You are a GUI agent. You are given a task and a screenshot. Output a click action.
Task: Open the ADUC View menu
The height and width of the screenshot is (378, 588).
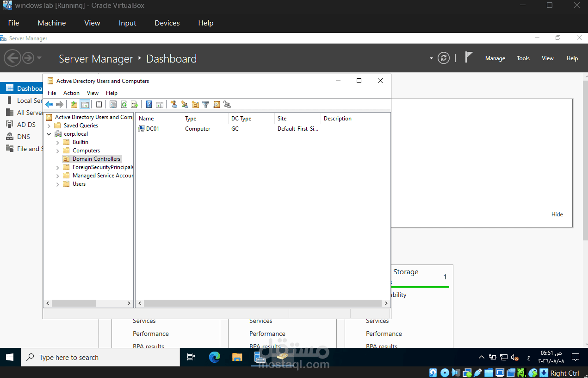[x=93, y=93]
